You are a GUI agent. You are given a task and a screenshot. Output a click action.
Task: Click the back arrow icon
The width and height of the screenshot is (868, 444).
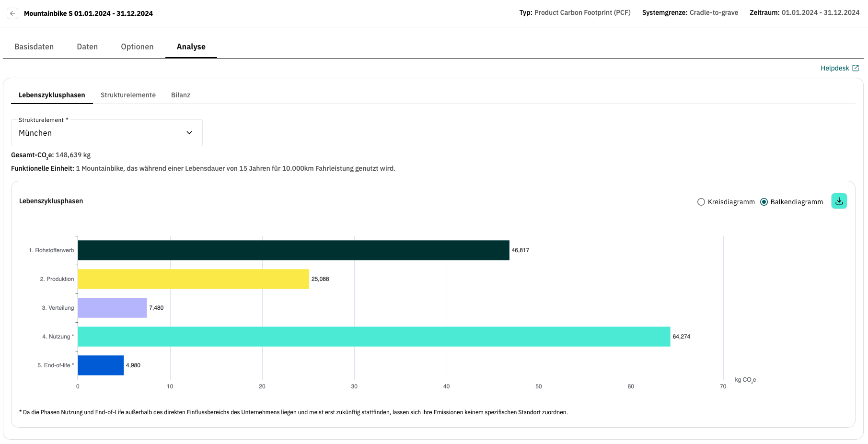[12, 13]
